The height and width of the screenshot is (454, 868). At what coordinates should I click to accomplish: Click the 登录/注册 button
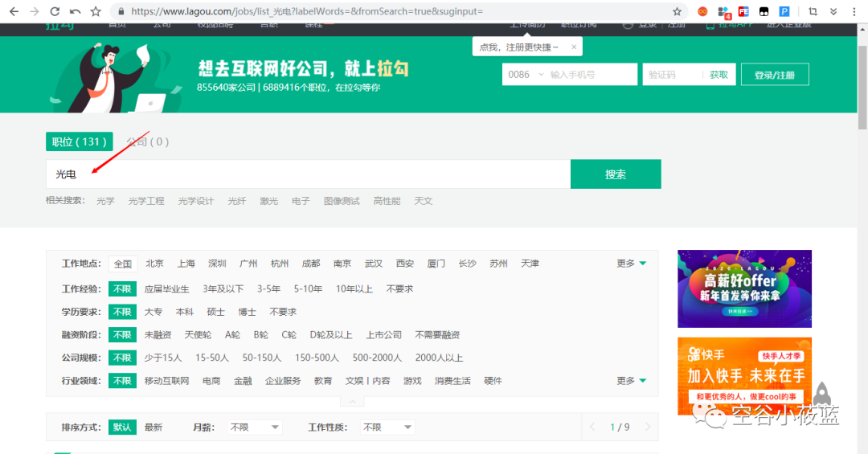[775, 75]
